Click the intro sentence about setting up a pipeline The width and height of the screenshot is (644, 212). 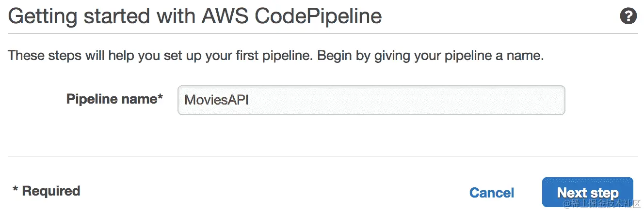[x=276, y=56]
